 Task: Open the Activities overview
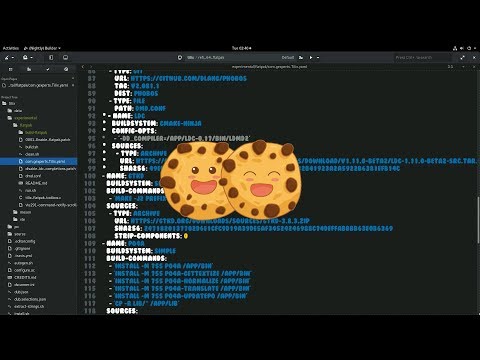pyautogui.click(x=11, y=48)
